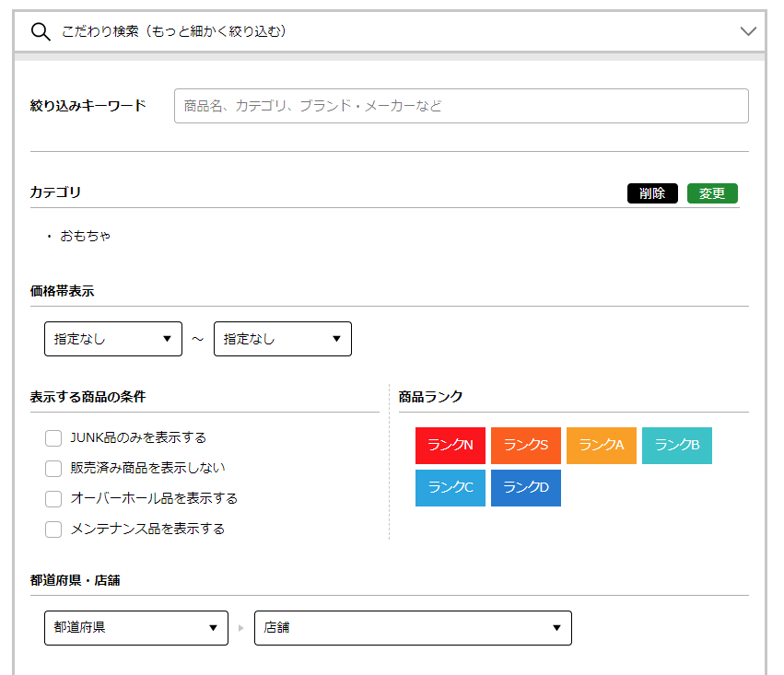Click the おもちゃ category item
784x675 pixels.
click(x=86, y=237)
